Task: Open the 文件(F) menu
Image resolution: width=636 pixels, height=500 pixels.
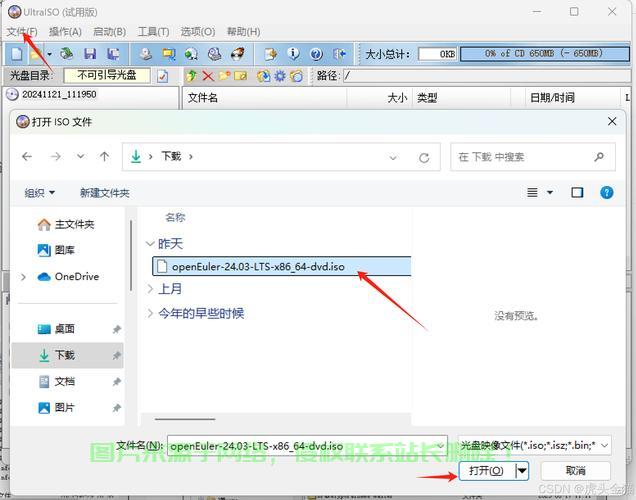Action: (22, 32)
